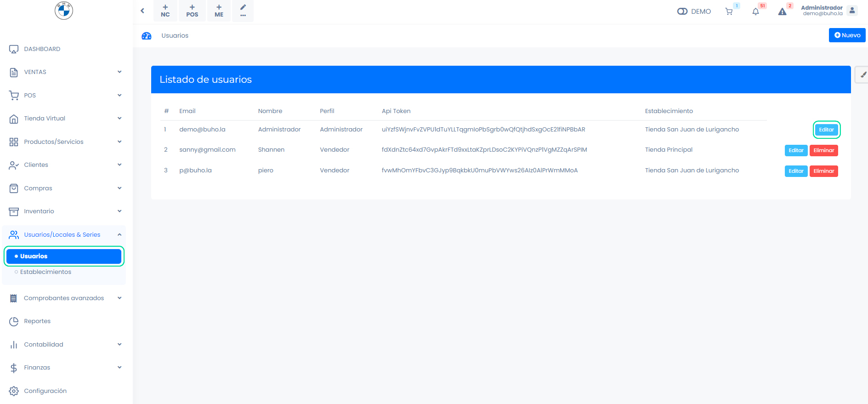Expand the Contabilidad menu

tap(64, 344)
